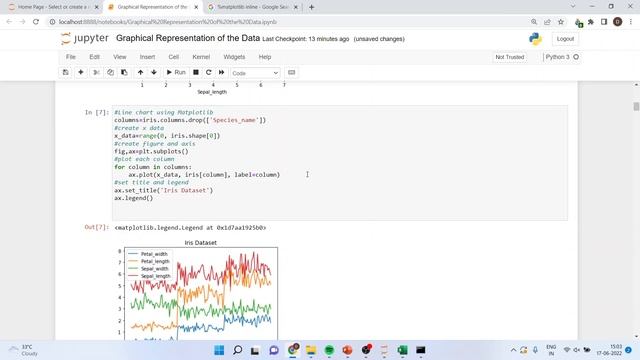The height and width of the screenshot is (360, 640).
Task: Click the Jupyter logo
Action: point(84,39)
